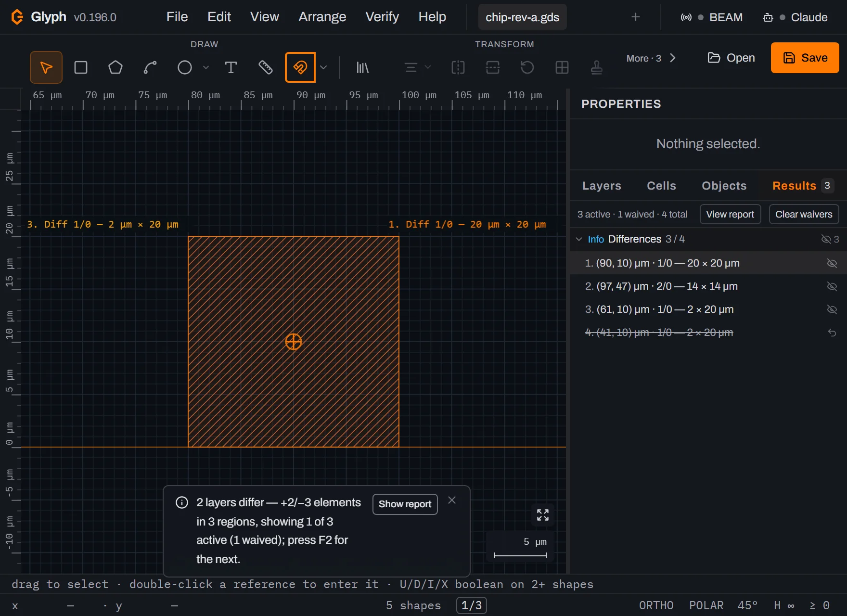Click the View report button

point(730,214)
